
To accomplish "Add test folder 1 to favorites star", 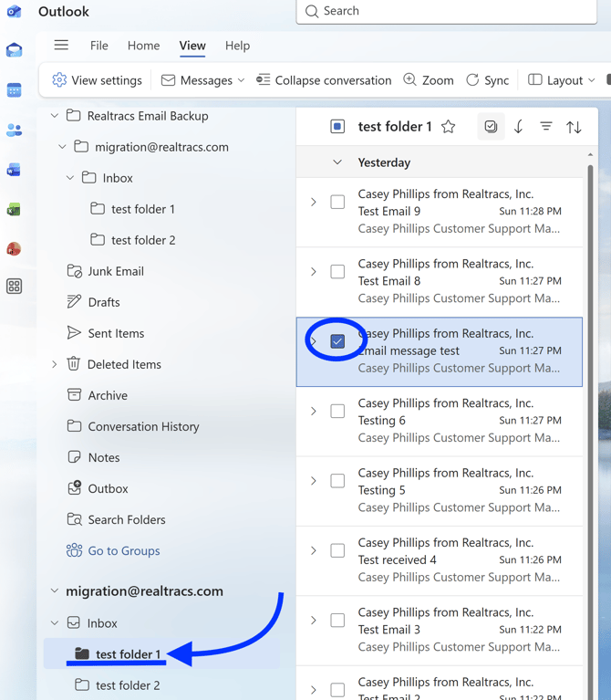I will [x=448, y=127].
